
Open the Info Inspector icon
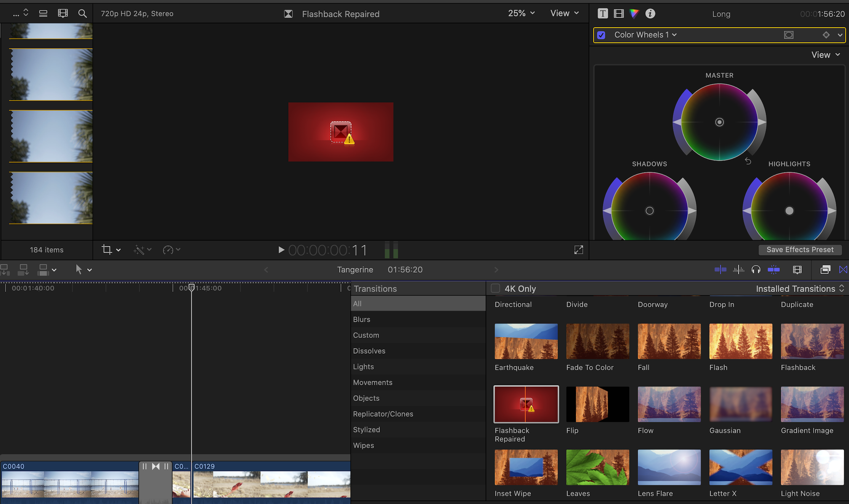tap(650, 13)
